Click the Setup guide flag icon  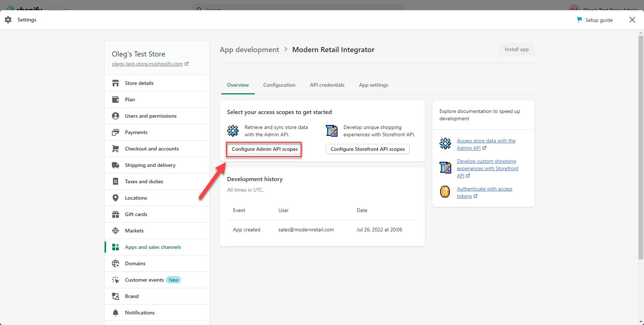point(579,20)
